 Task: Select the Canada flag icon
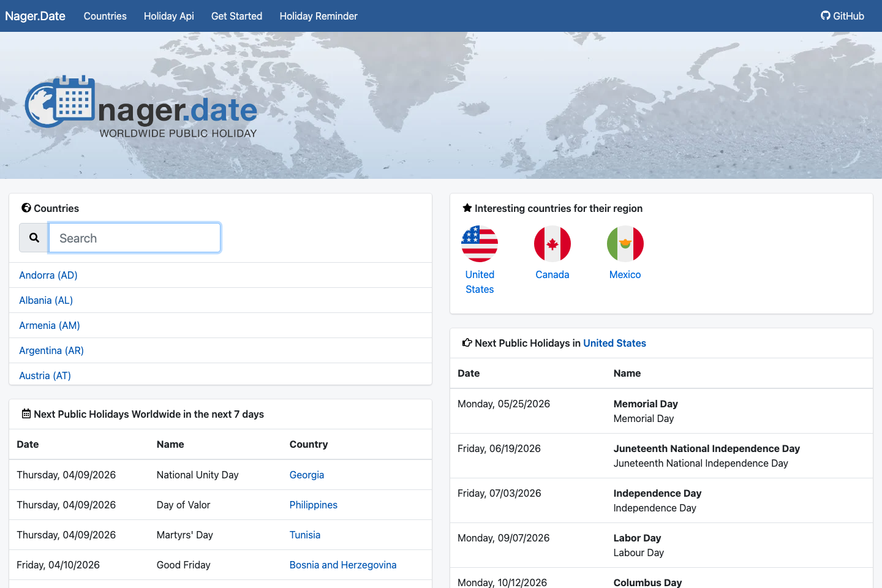coord(552,243)
